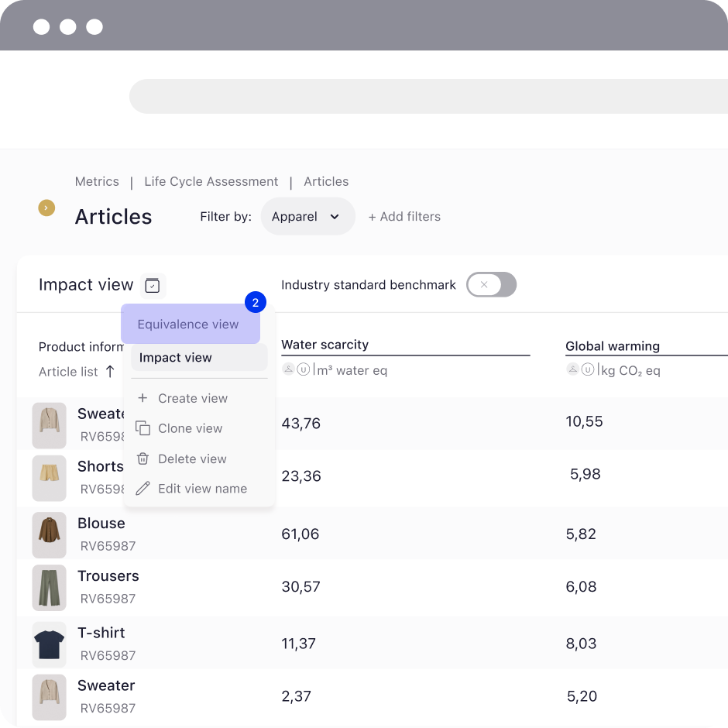This screenshot has width=728, height=728.
Task: Click the gold sidebar expand arrow
Action: 46,208
